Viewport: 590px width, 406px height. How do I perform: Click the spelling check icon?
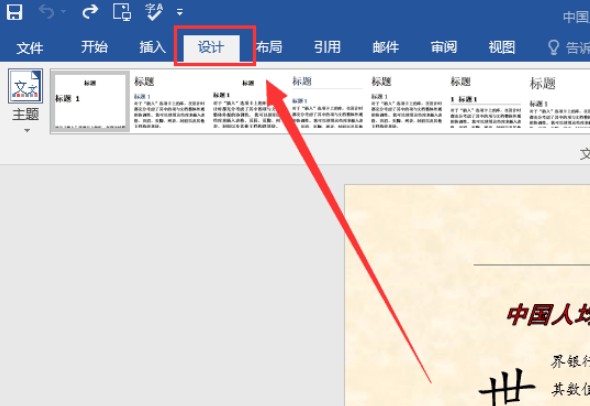pos(154,12)
